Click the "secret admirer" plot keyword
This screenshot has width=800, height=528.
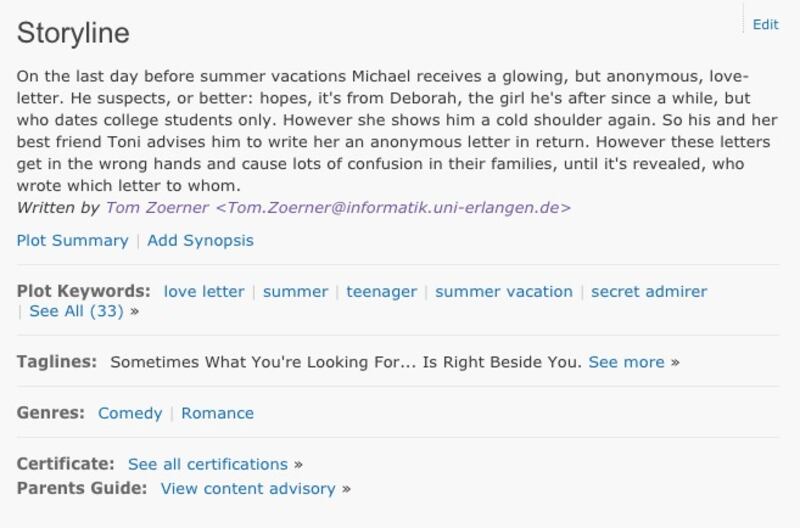[649, 292]
